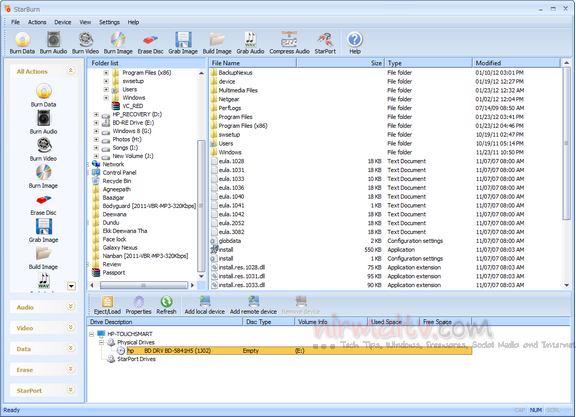Select Burn Audio in All Actions sidebar
576x417 pixels.
coord(43,122)
